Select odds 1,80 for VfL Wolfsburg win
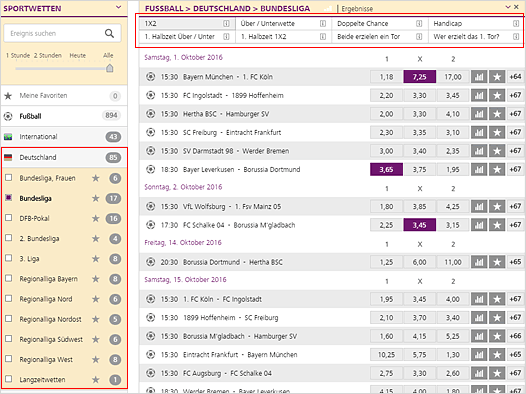This screenshot has height=394, width=526. point(386,207)
